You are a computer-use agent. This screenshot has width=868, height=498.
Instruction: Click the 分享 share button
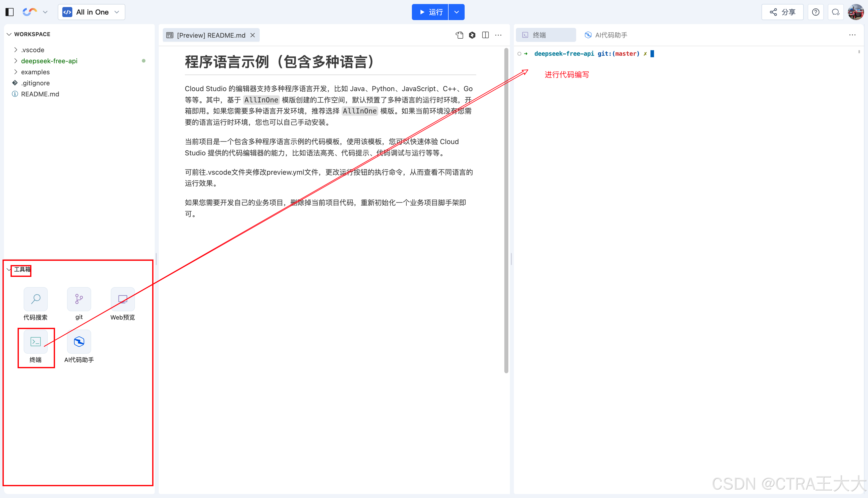782,12
